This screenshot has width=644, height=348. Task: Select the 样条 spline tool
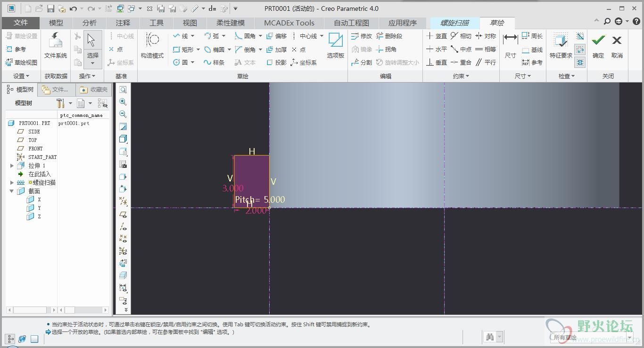pos(214,62)
